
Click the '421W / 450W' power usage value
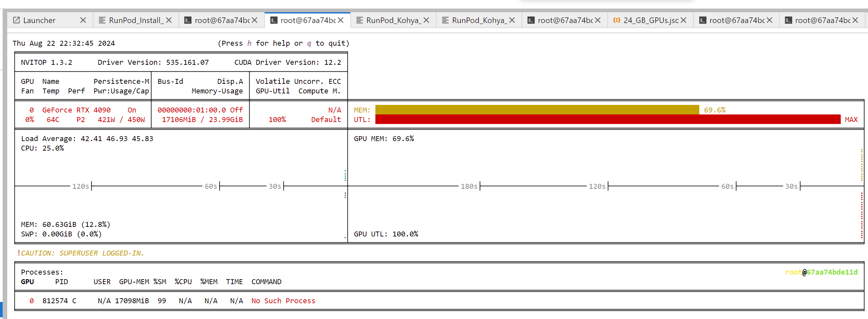pyautogui.click(x=121, y=119)
